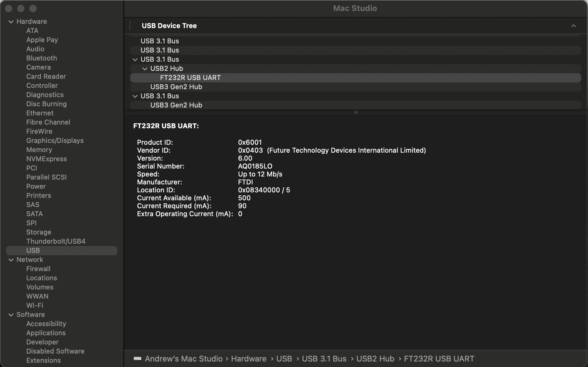Open Bluetooth hardware information

point(42,58)
